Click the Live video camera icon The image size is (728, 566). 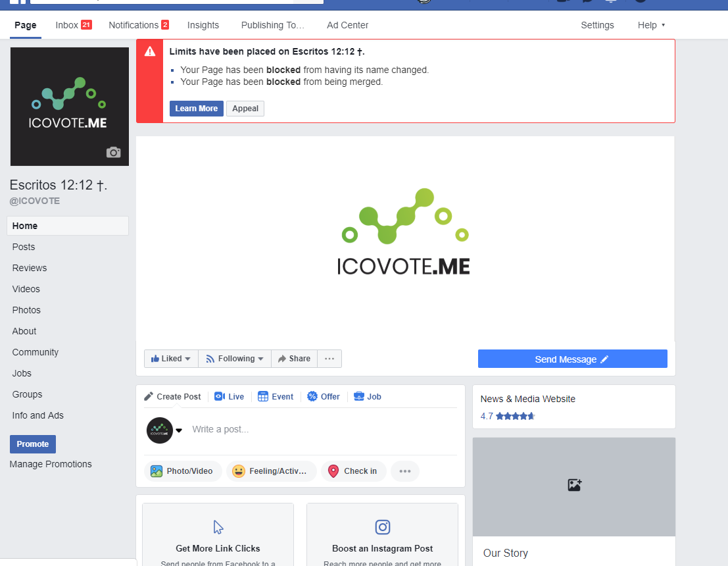pos(220,396)
